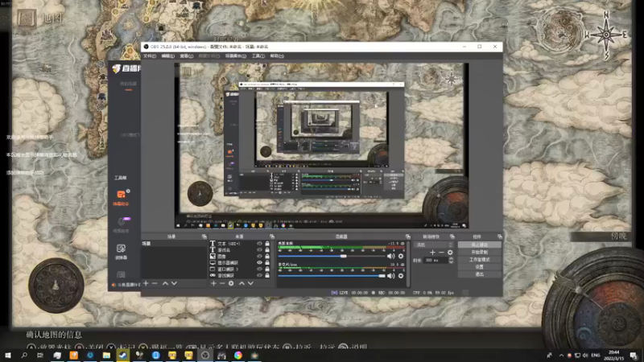
Task: Pop out the Audio Mixer dock
Action: tap(408, 237)
